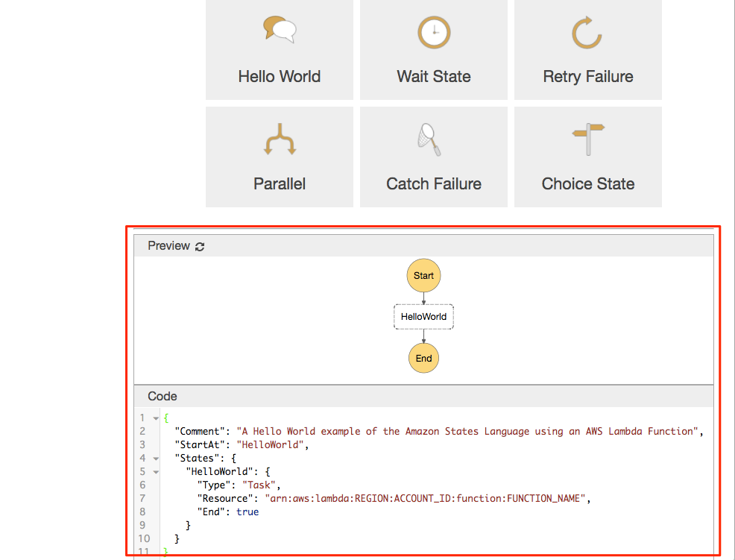Screen dimensions: 735x560
Task: Click the Start node in the preview
Action: pos(423,275)
